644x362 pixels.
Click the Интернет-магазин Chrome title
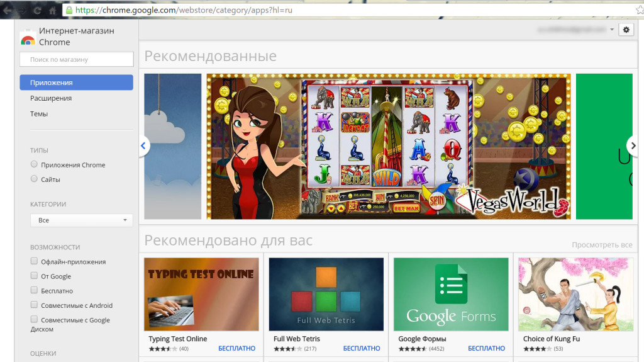click(x=76, y=37)
